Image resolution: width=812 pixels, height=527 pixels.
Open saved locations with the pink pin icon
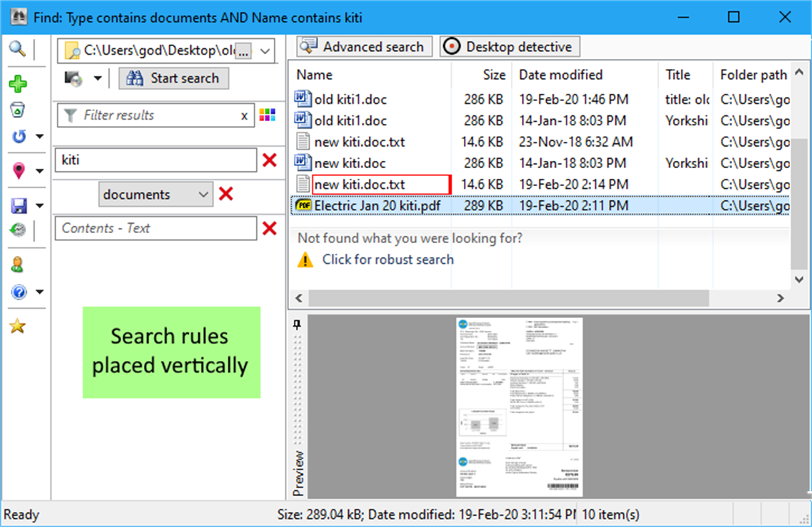19,169
